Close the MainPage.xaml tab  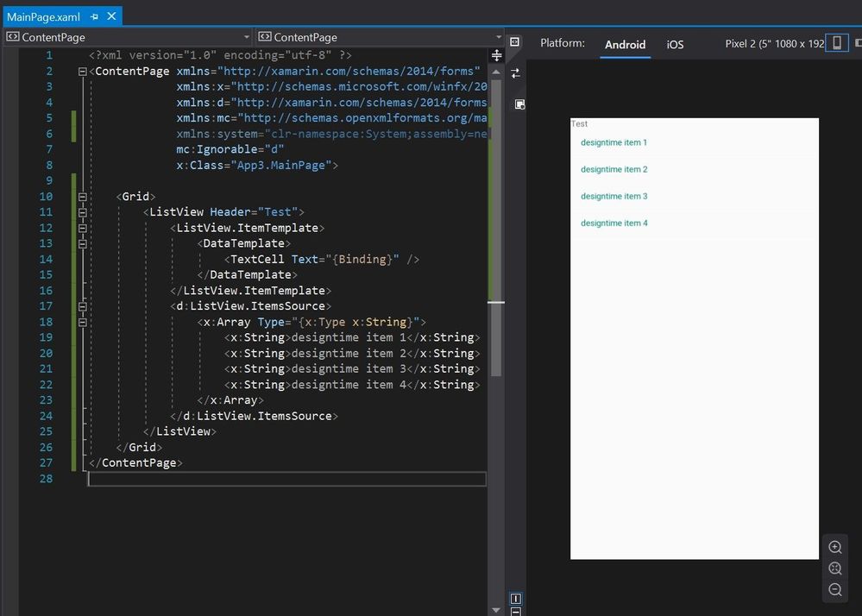[x=112, y=16]
